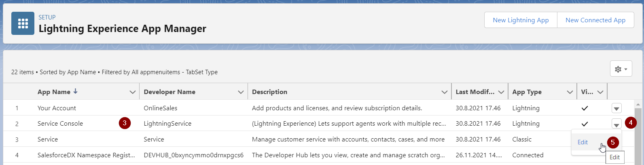Click the LightningService developer name cell

click(167, 124)
